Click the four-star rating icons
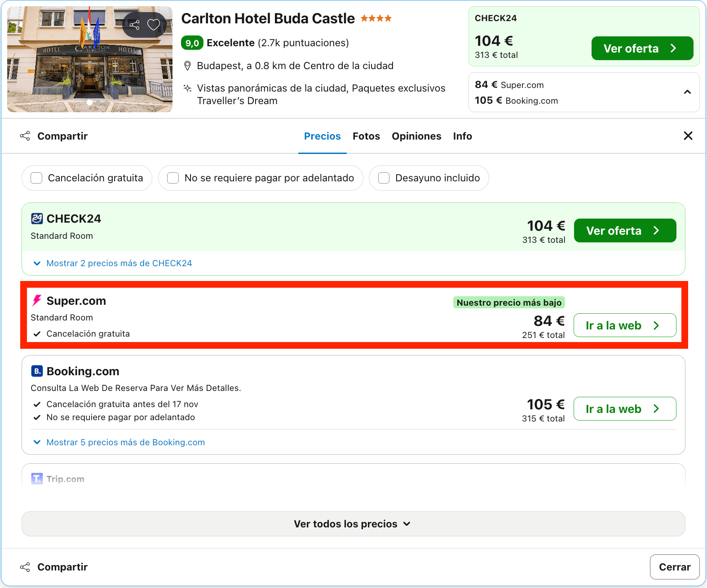Viewport: 707px width, 588px height. pos(376,18)
